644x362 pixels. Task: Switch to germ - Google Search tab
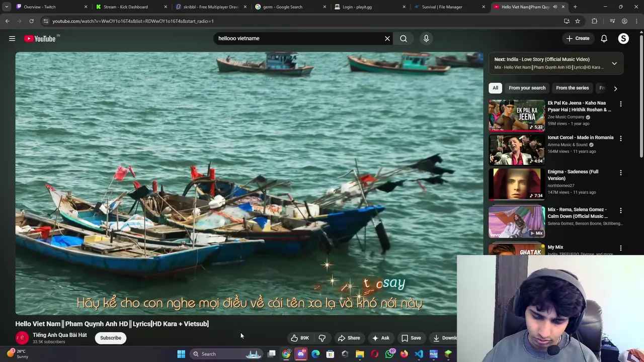click(290, 7)
